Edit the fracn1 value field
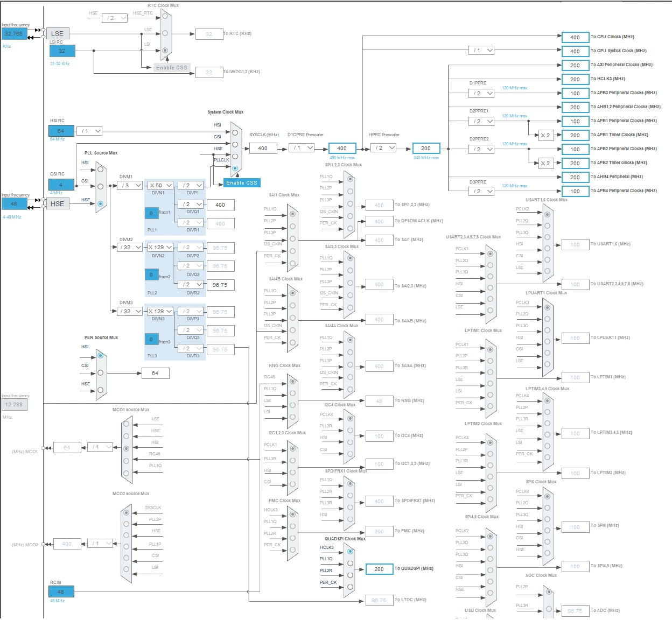This screenshot has width=672, height=620. [151, 213]
